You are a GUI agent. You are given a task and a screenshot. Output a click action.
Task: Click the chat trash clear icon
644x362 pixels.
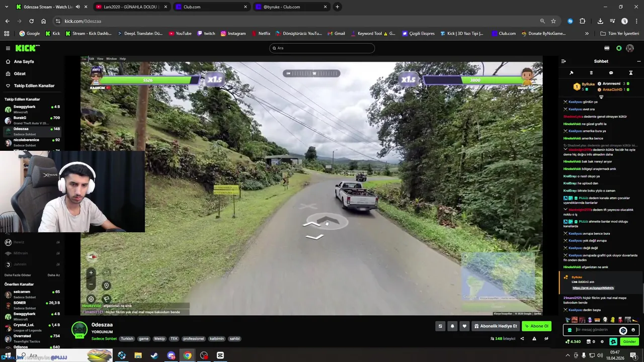point(591,73)
